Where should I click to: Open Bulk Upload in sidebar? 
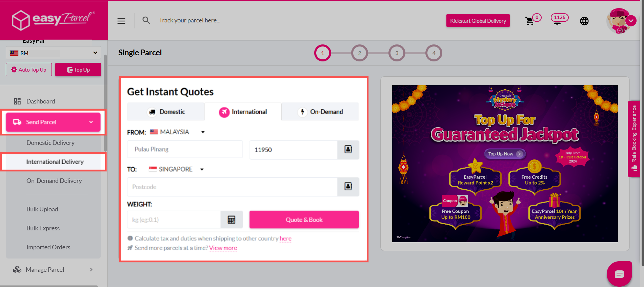coord(42,209)
